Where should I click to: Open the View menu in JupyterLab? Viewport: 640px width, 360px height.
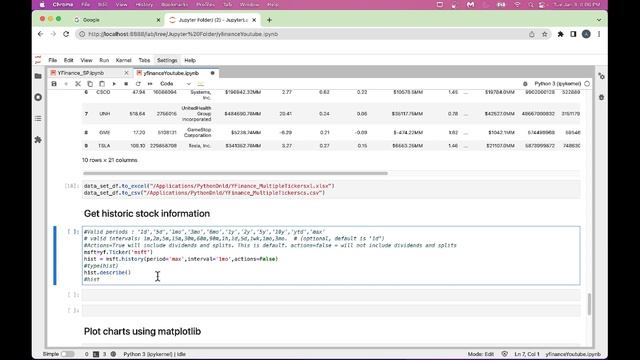pyautogui.click(x=86, y=60)
